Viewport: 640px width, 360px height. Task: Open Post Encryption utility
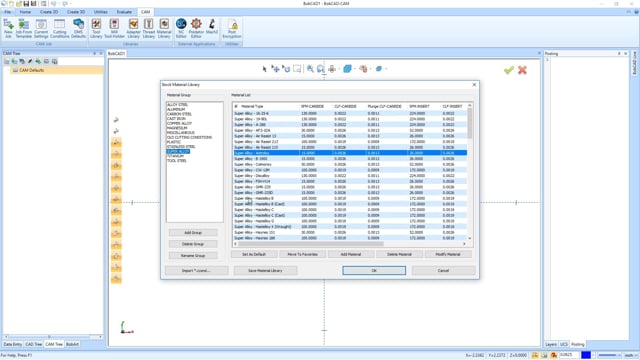pyautogui.click(x=232, y=29)
